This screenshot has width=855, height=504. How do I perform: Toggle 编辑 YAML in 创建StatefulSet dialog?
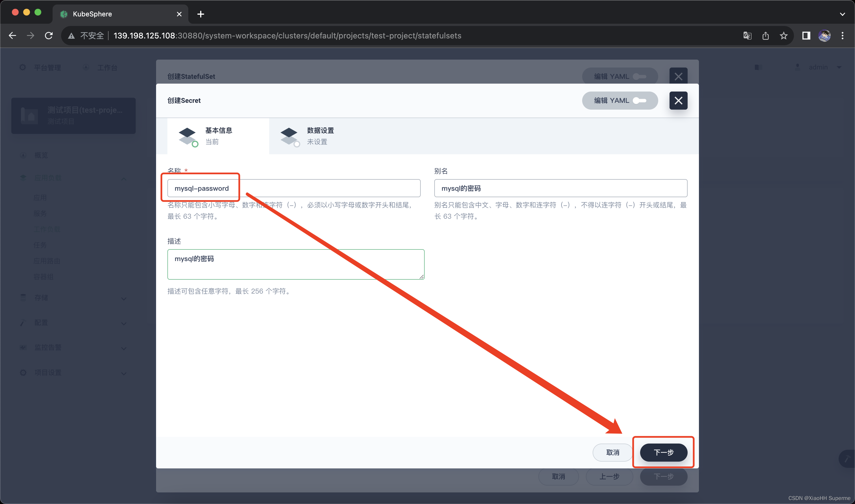tap(639, 76)
